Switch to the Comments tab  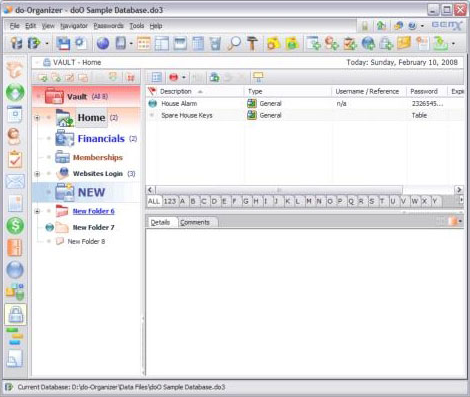coord(195,222)
